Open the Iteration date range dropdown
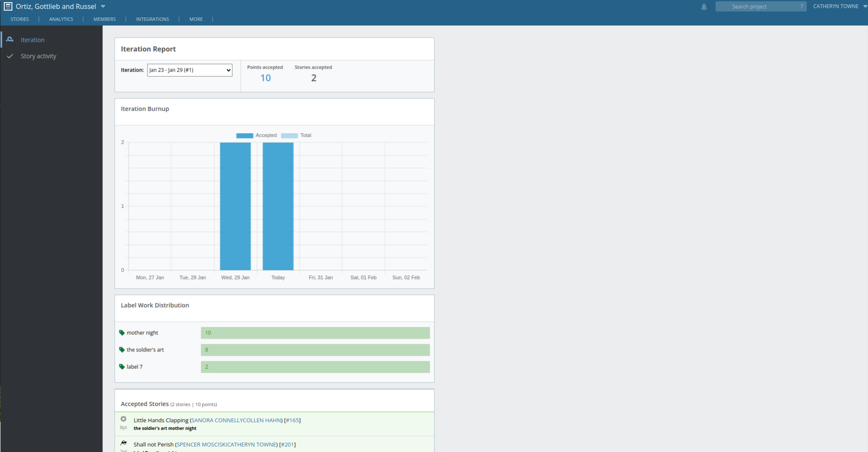 [x=189, y=70]
